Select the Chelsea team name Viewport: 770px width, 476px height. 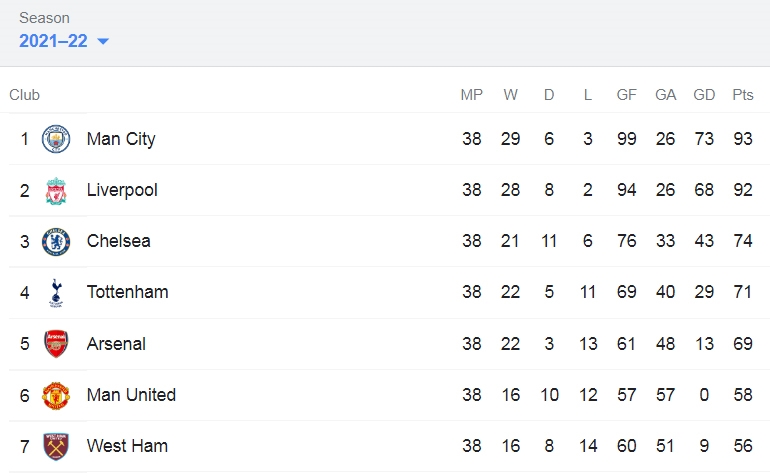(x=118, y=241)
